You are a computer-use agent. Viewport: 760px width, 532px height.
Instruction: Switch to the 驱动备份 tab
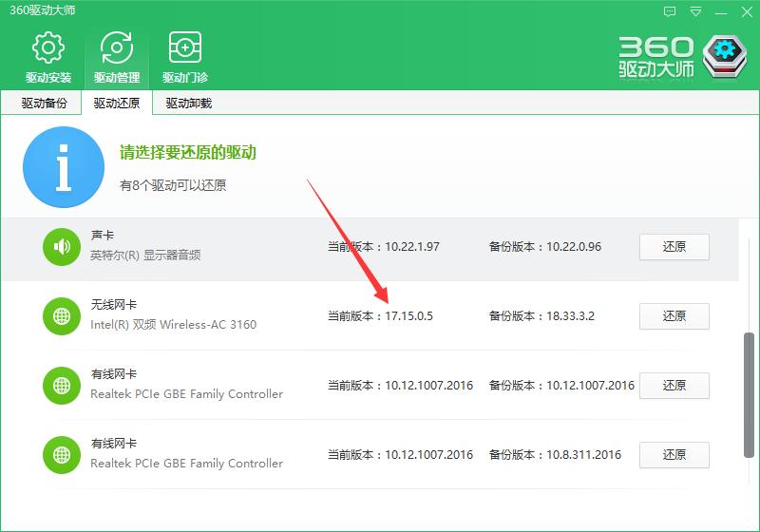44,104
